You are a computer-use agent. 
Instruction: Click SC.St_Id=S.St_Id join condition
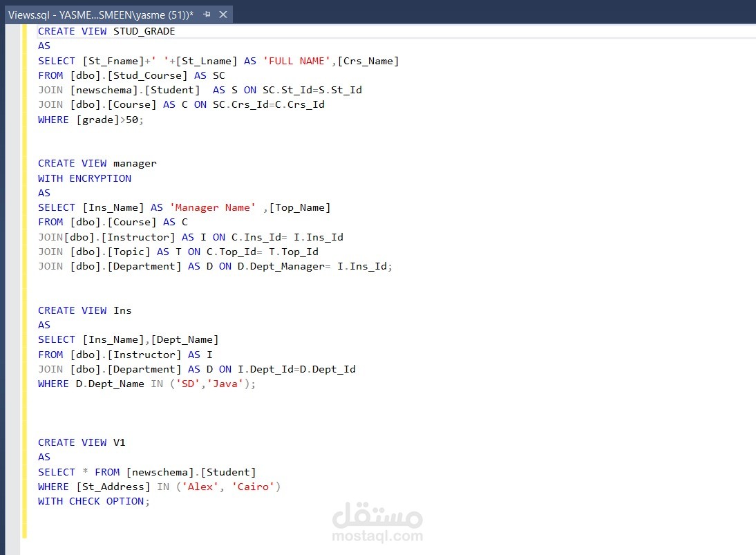click(x=312, y=90)
